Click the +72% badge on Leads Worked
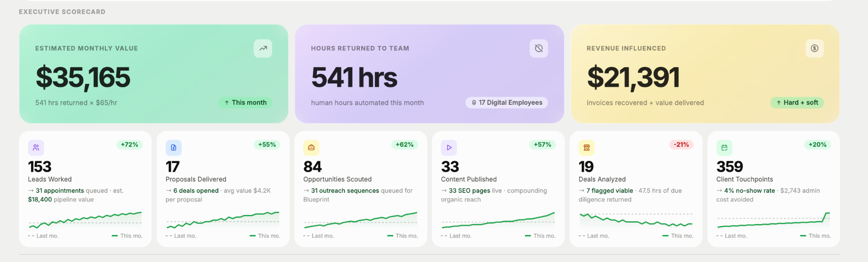Viewport: 868px width, 262px height. [x=129, y=145]
